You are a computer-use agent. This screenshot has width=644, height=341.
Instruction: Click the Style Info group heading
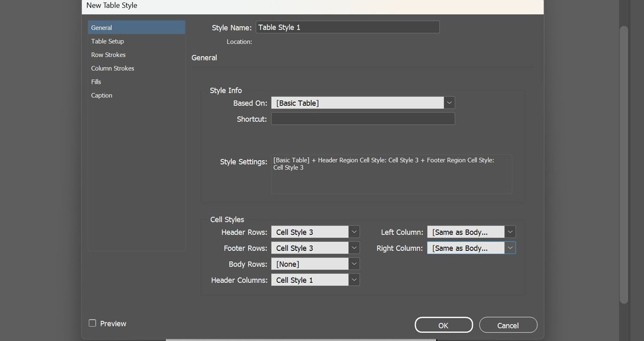pos(226,90)
